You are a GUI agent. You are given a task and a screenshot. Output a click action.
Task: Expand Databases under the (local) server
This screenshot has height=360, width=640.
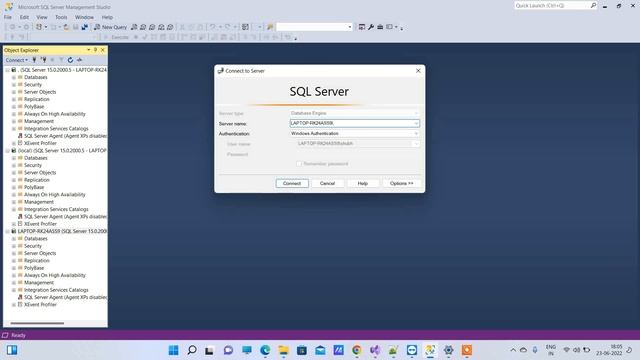click(x=14, y=158)
